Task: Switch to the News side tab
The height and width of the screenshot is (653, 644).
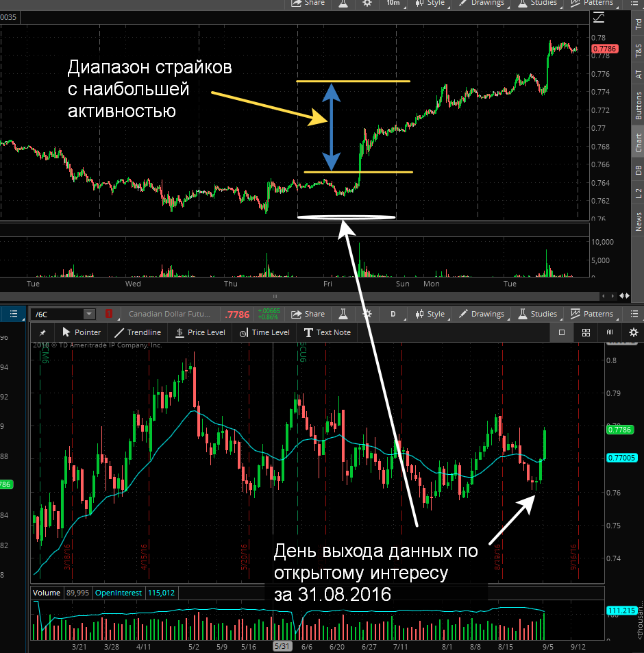Action: click(638, 221)
